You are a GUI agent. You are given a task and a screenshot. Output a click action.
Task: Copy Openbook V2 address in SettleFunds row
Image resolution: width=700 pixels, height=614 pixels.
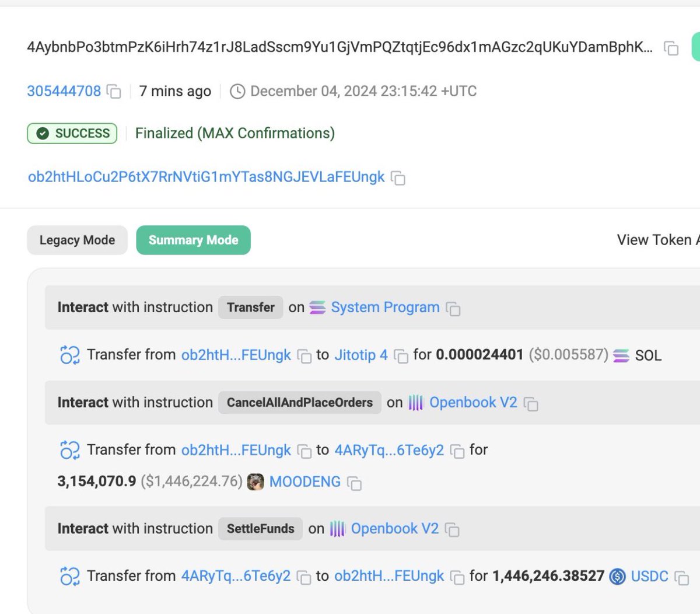coord(452,530)
